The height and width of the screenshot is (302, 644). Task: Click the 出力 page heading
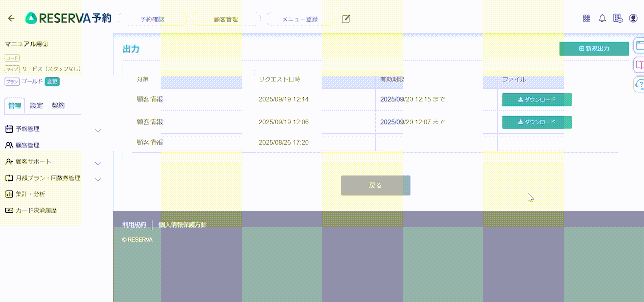click(x=131, y=49)
